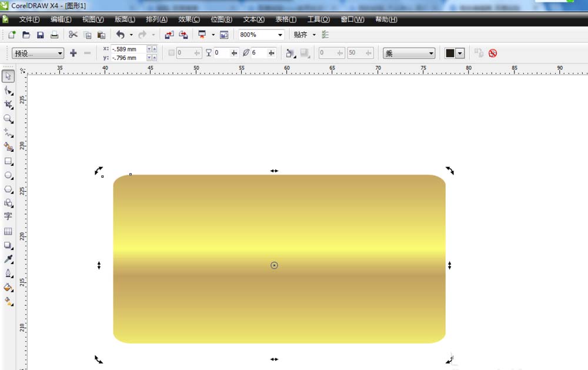This screenshot has width=588, height=370.
Task: Select the Interactive Fill tool
Action: click(x=8, y=301)
